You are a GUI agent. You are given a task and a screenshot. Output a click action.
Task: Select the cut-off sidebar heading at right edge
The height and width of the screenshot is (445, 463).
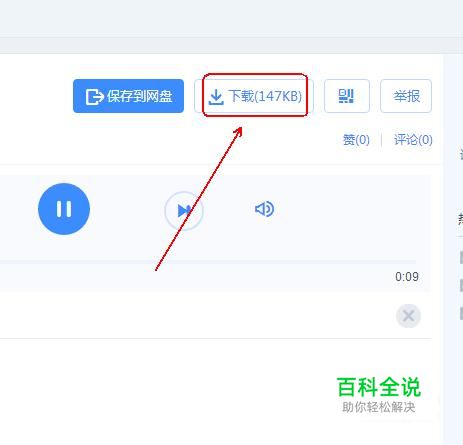(461, 219)
